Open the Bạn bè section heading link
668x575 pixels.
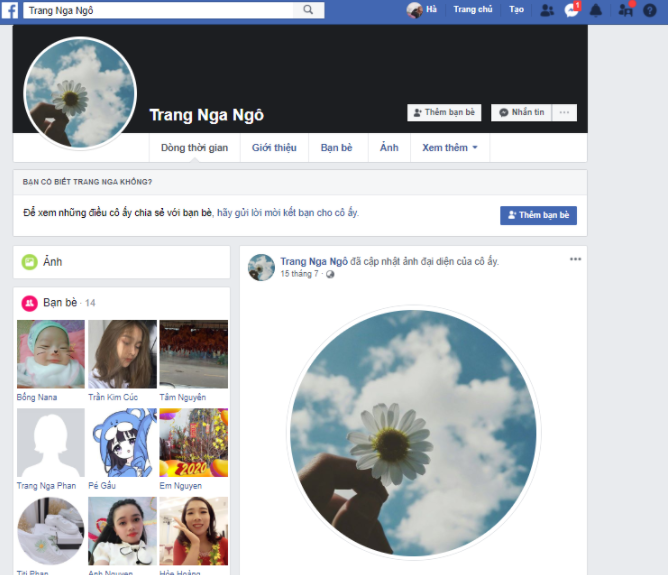click(x=60, y=302)
